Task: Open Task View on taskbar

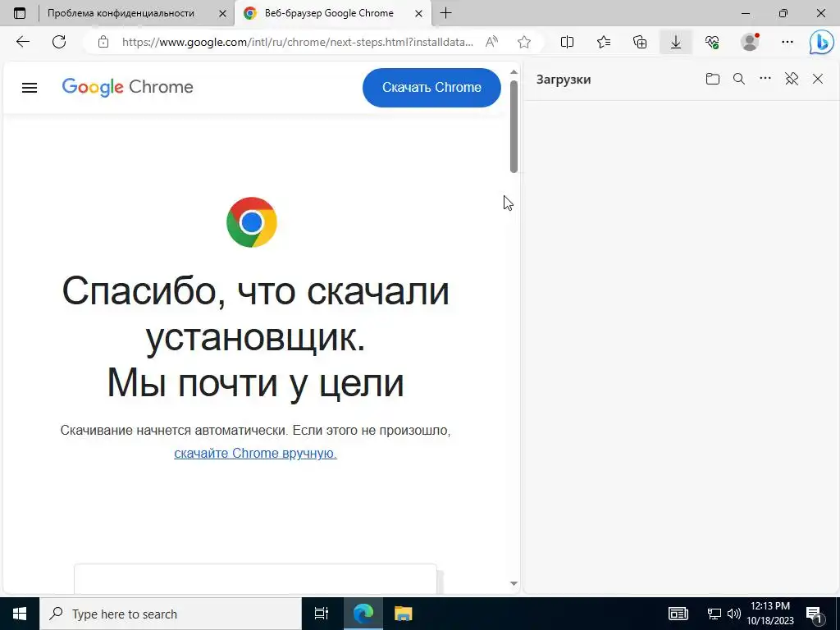Action: pyautogui.click(x=322, y=614)
